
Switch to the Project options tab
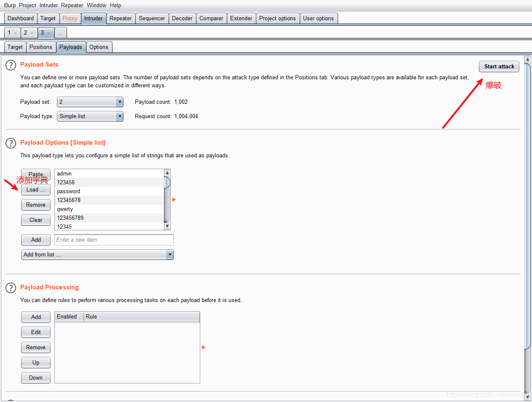[x=277, y=18]
